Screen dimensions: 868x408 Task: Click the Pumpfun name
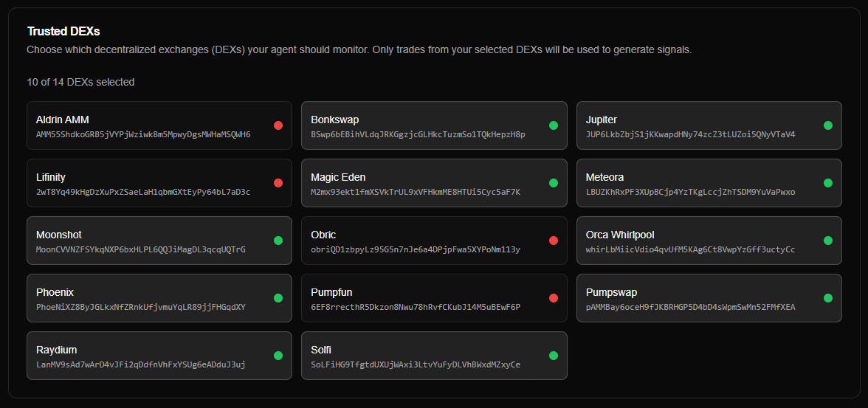coord(331,292)
